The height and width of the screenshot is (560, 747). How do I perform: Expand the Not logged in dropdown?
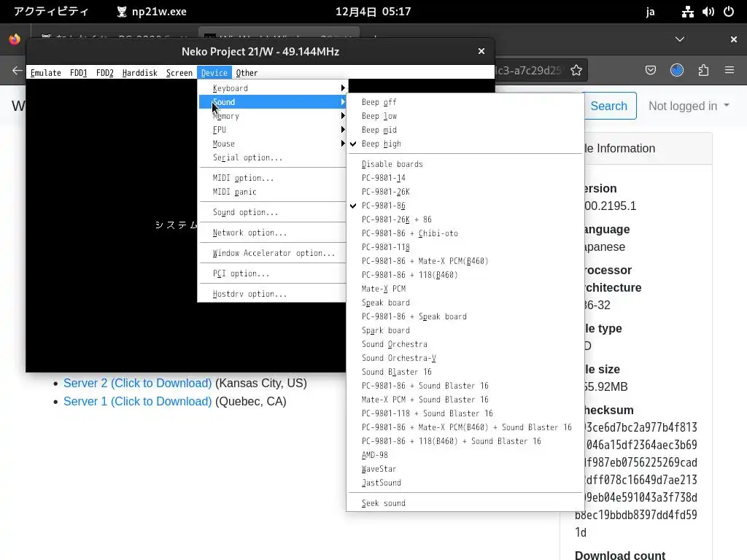coord(689,106)
